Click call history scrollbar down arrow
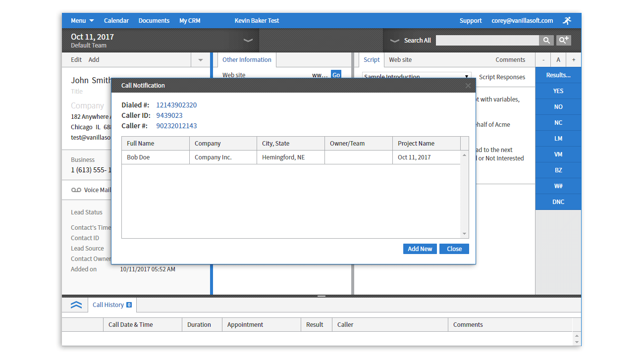The width and height of the screenshot is (644, 359). pyautogui.click(x=577, y=342)
